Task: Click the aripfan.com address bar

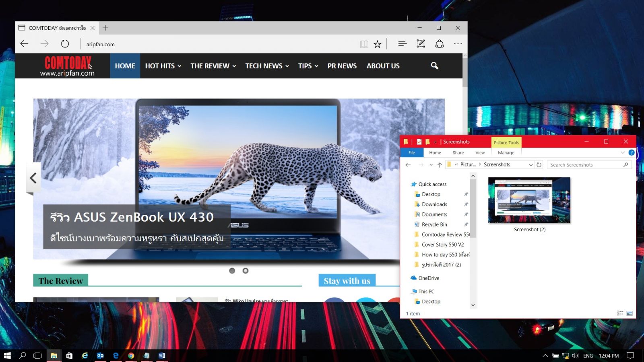Action: pos(219,44)
